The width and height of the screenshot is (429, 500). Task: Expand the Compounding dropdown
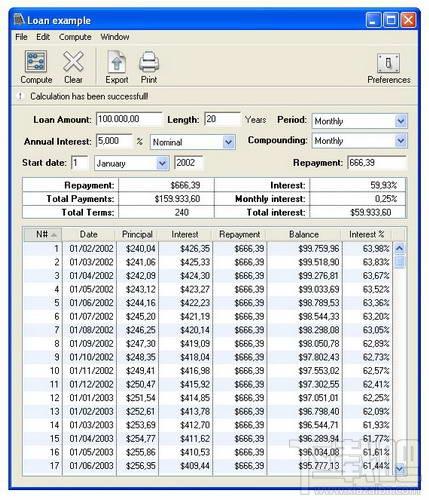point(401,141)
